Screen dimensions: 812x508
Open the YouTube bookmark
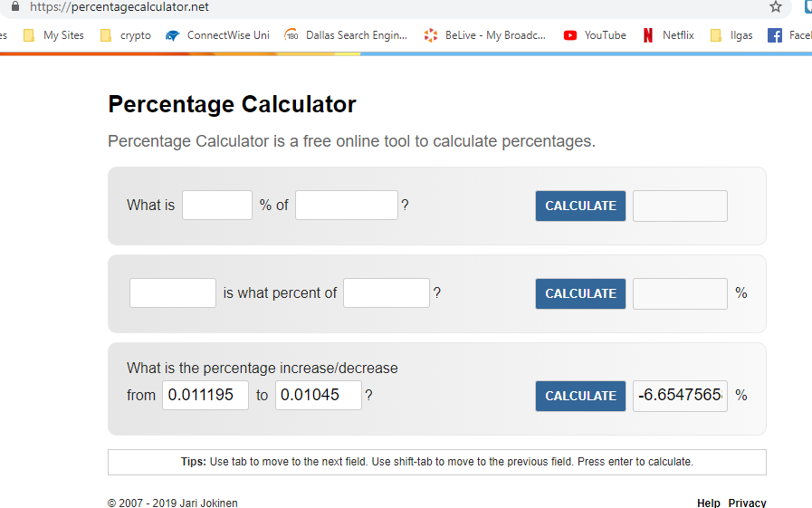pos(595,35)
